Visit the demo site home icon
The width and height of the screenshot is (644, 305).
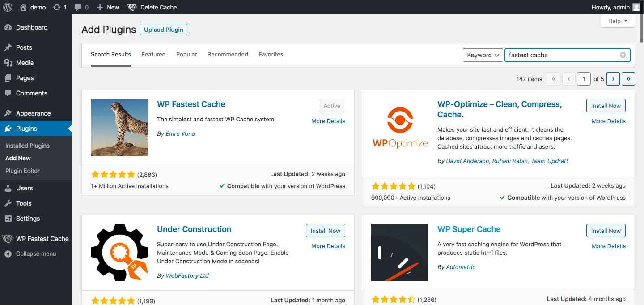(23, 7)
